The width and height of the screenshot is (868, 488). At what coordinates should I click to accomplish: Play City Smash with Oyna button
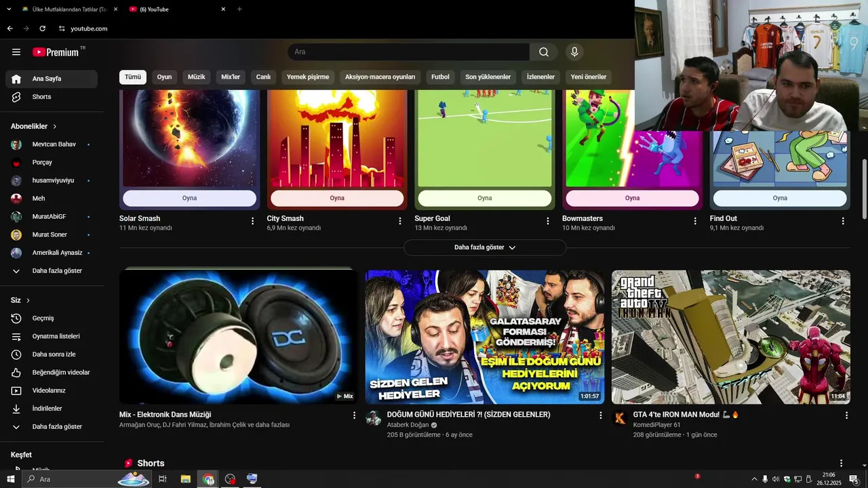coord(337,198)
